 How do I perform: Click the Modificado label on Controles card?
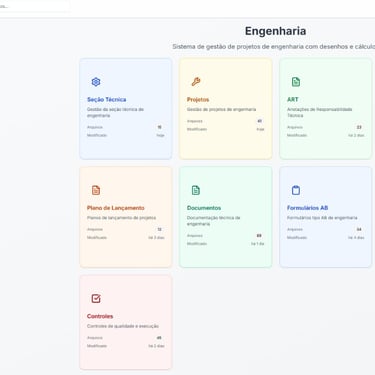click(97, 346)
